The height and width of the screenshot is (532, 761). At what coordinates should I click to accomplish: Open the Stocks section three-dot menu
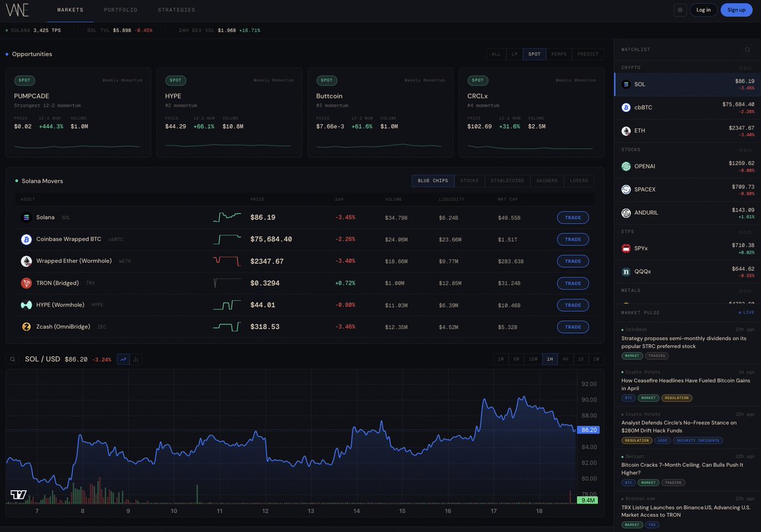tap(746, 150)
